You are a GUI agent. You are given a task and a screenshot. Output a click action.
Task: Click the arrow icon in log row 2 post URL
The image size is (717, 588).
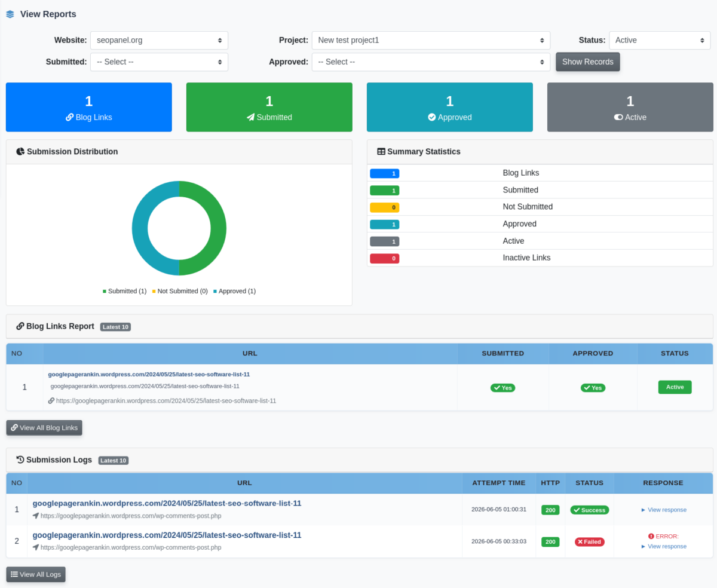36,547
